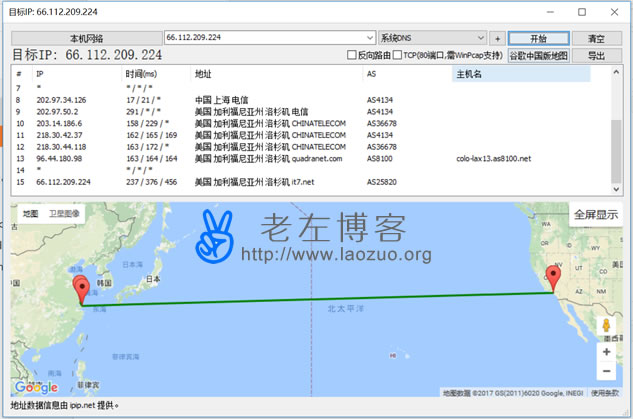Open the 谷歌中国新地图 button
Viewport: 633px width, 419px height.
[x=538, y=55]
